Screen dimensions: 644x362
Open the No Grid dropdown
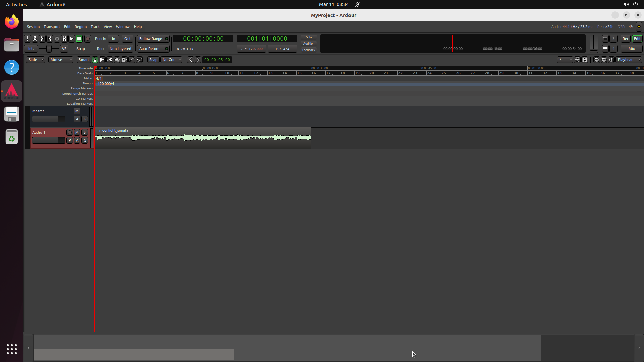click(x=171, y=60)
